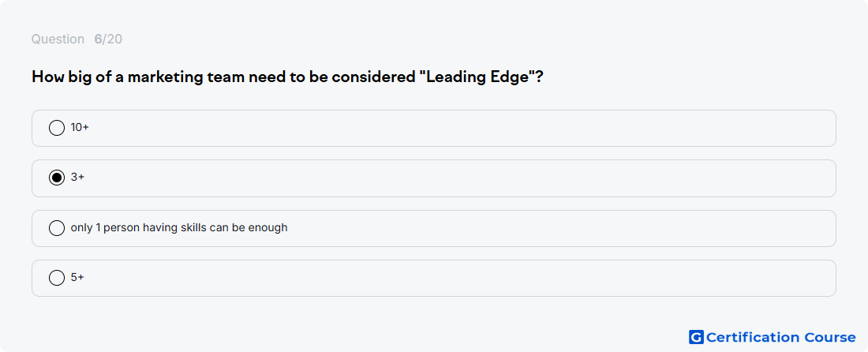Click the '6' question number

(x=98, y=39)
